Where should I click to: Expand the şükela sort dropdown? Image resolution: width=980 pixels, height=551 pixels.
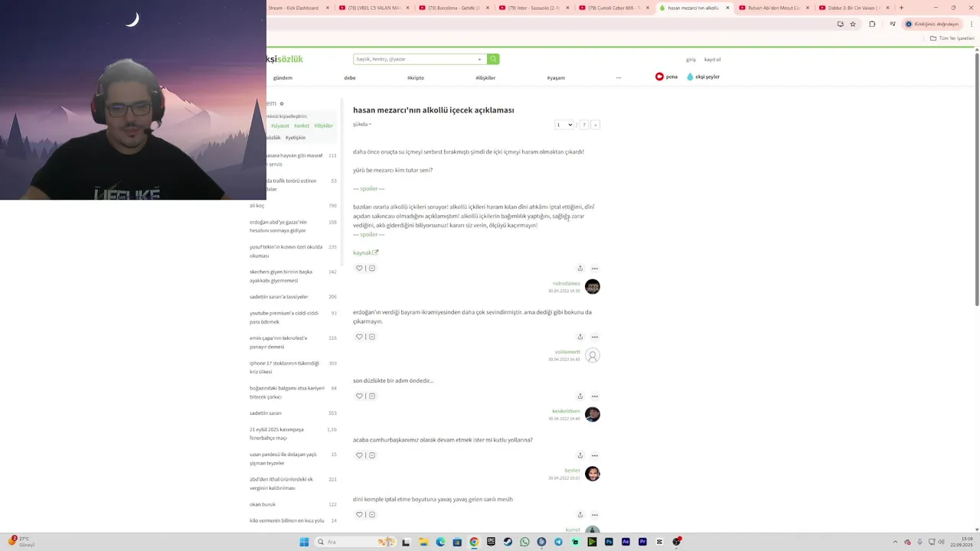click(362, 124)
